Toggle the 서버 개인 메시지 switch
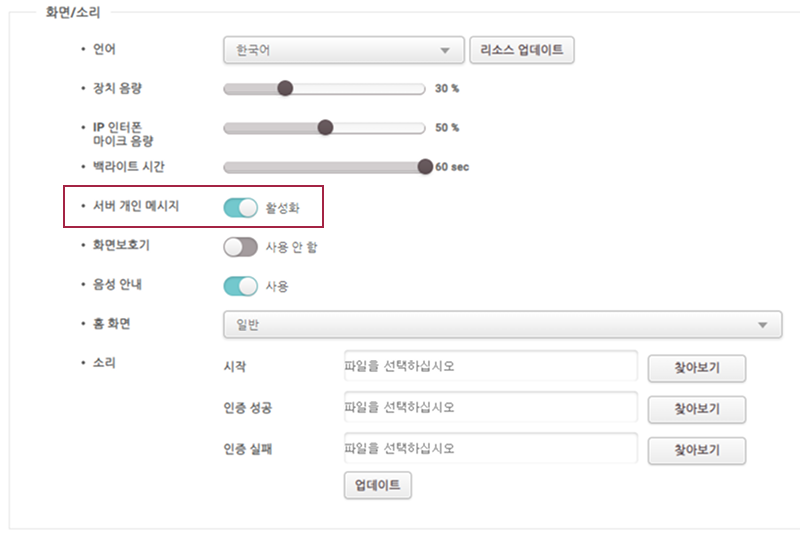This screenshot has width=800, height=537. point(240,208)
